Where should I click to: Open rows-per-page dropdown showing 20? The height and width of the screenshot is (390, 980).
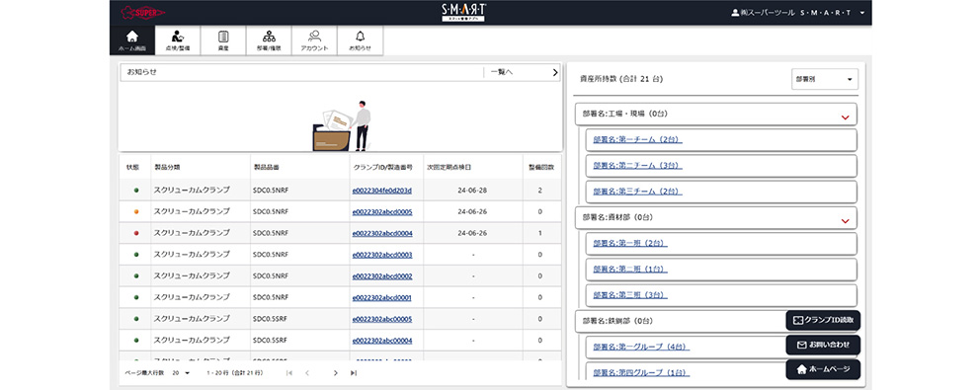(x=180, y=373)
